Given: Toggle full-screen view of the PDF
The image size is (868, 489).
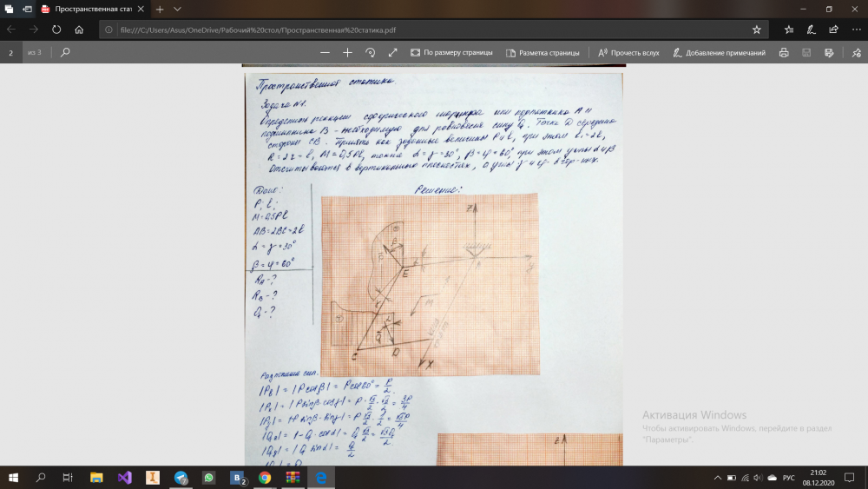Looking at the screenshot, I should pyautogui.click(x=393, y=52).
